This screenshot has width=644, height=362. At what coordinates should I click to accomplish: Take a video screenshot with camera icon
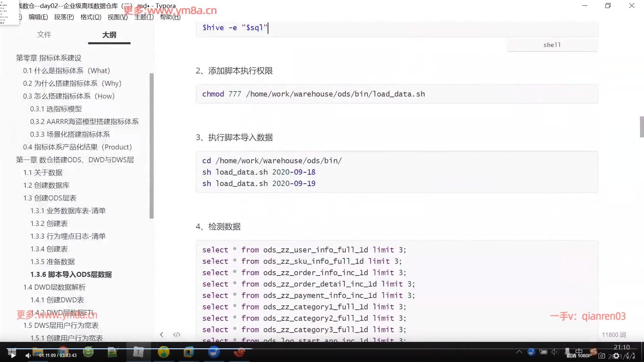tap(602, 356)
